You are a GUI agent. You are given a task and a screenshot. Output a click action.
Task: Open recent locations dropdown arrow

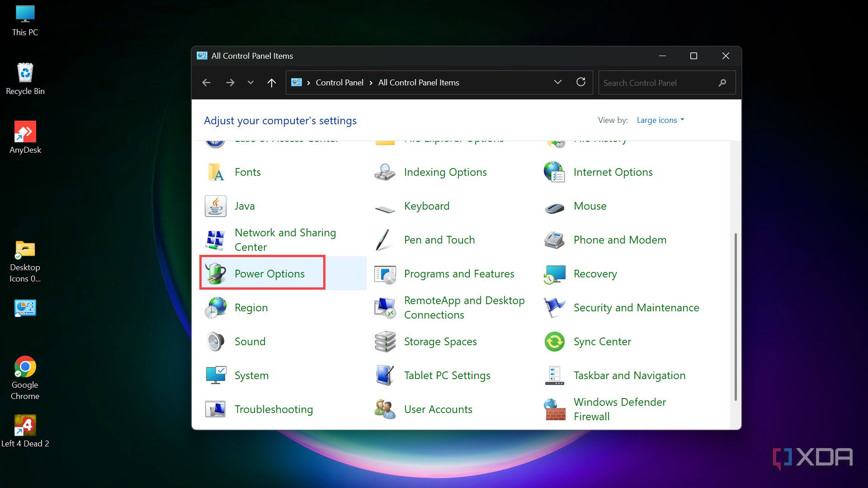click(x=250, y=83)
